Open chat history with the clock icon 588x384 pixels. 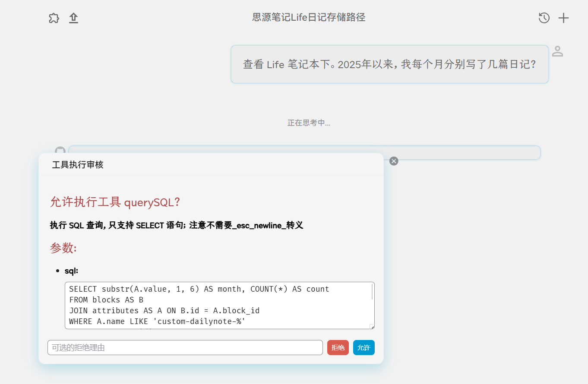pos(544,18)
